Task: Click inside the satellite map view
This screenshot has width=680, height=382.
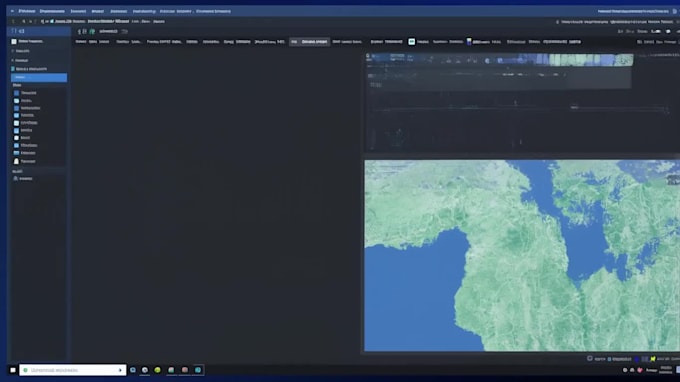Action: tap(522, 255)
